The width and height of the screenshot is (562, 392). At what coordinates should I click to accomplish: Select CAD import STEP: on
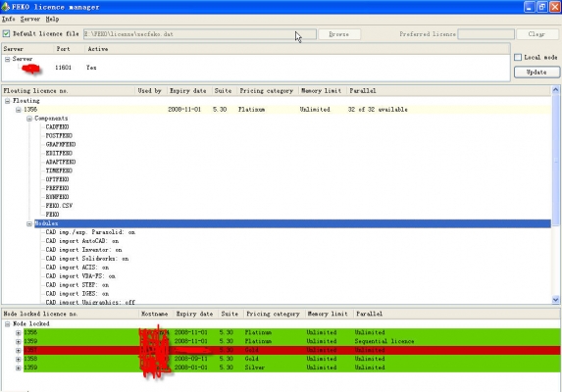click(x=77, y=285)
